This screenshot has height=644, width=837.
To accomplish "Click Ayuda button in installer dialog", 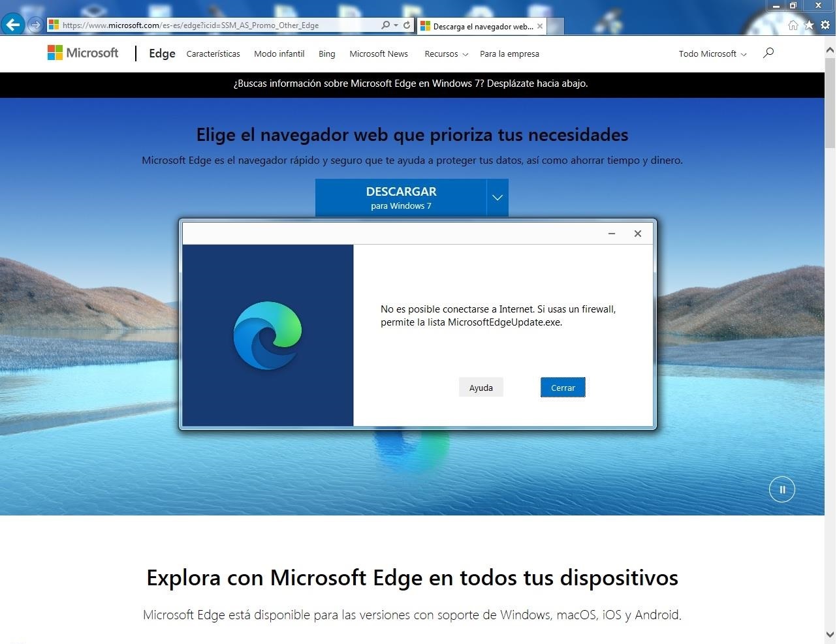I will pos(481,388).
